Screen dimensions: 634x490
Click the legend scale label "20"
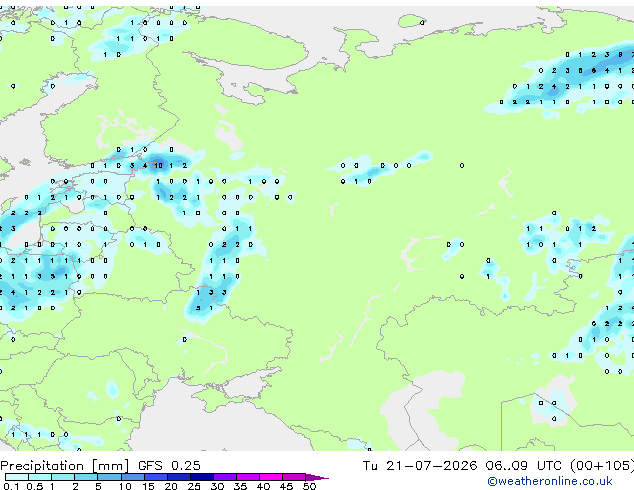point(171,486)
